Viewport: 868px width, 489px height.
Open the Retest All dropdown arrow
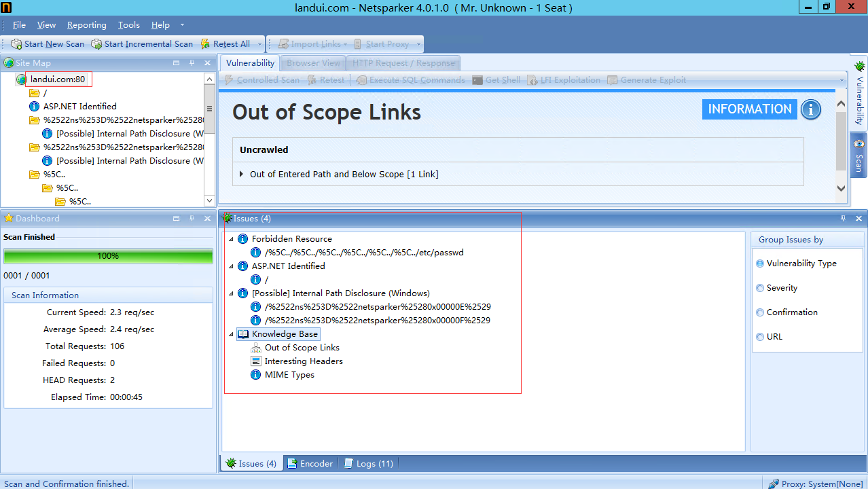[x=259, y=44]
